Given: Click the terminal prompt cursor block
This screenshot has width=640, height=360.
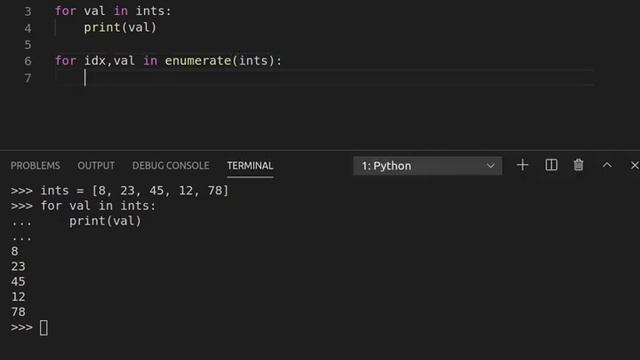Looking at the screenshot, I should pyautogui.click(x=44, y=328).
